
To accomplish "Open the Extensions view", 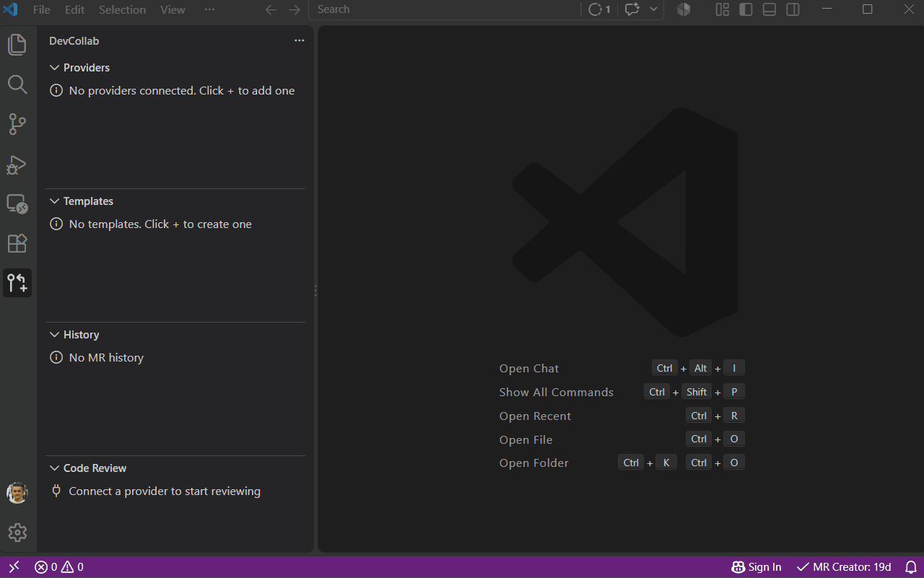I will coord(17,243).
